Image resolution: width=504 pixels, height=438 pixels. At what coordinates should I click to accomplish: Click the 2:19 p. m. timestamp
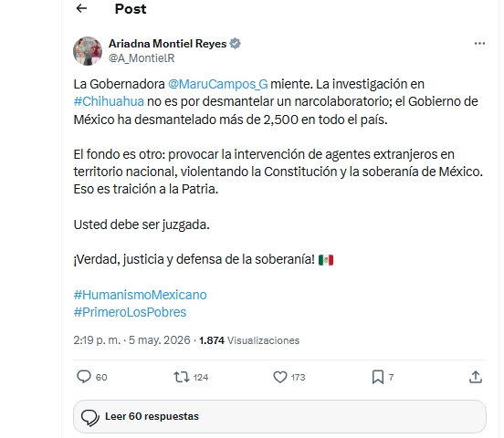pyautogui.click(x=97, y=340)
